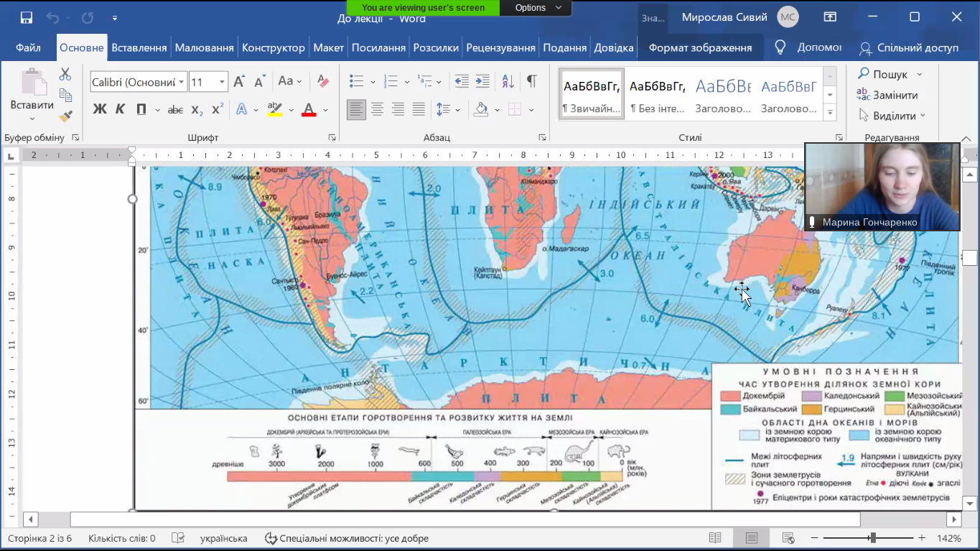The image size is (980, 551).
Task: Switch to Рецензування tab
Action: (x=501, y=47)
